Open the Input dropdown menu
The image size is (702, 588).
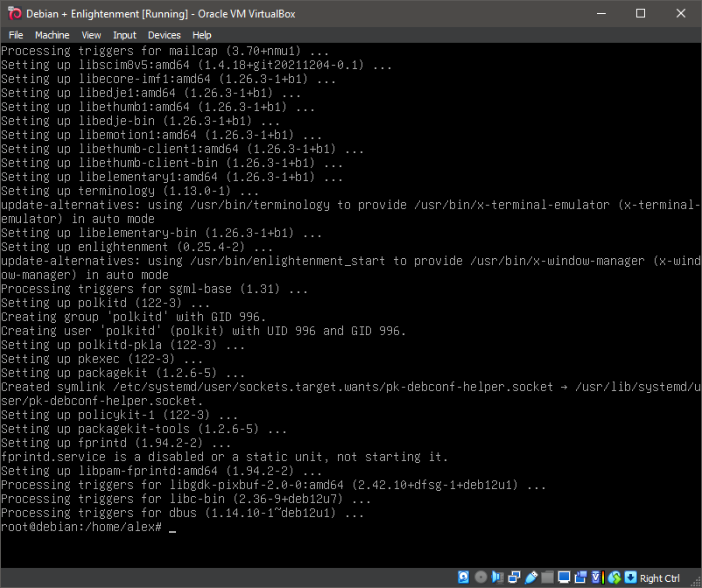coord(124,35)
